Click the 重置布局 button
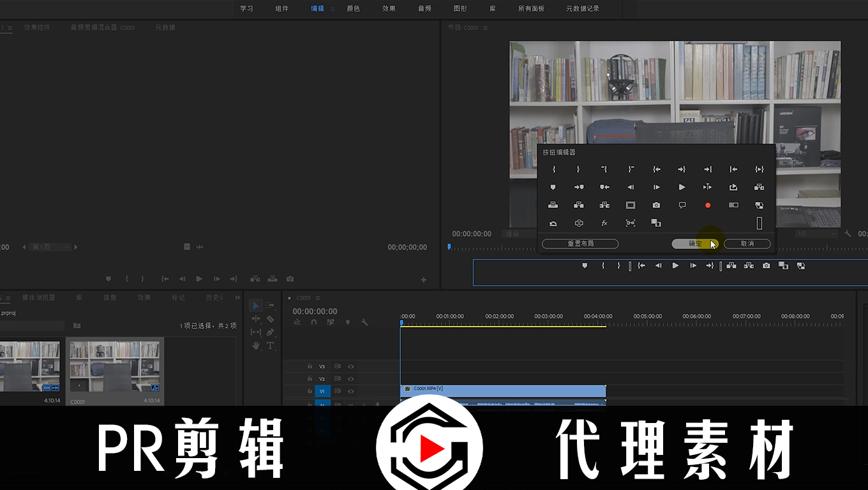This screenshot has height=490, width=868. (580, 244)
